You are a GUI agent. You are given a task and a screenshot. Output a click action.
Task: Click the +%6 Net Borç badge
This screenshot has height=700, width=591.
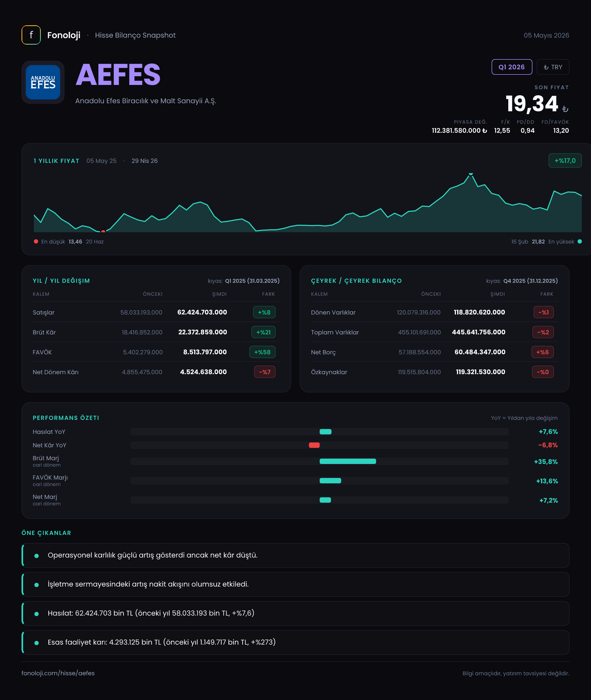click(542, 352)
